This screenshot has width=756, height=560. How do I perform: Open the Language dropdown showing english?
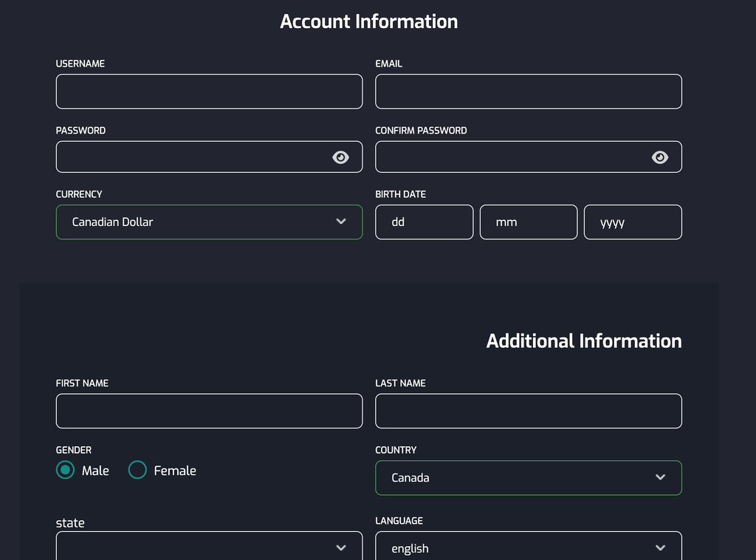[529, 546]
